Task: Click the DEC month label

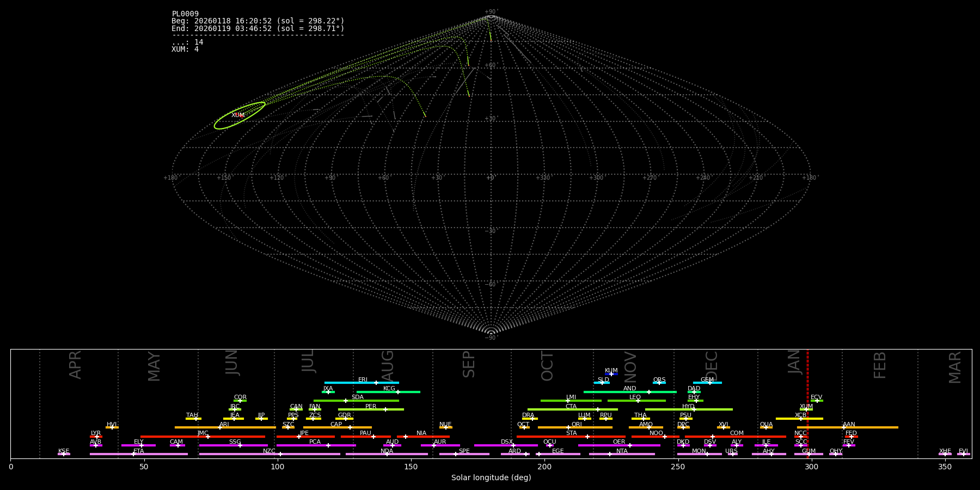Action: point(712,365)
